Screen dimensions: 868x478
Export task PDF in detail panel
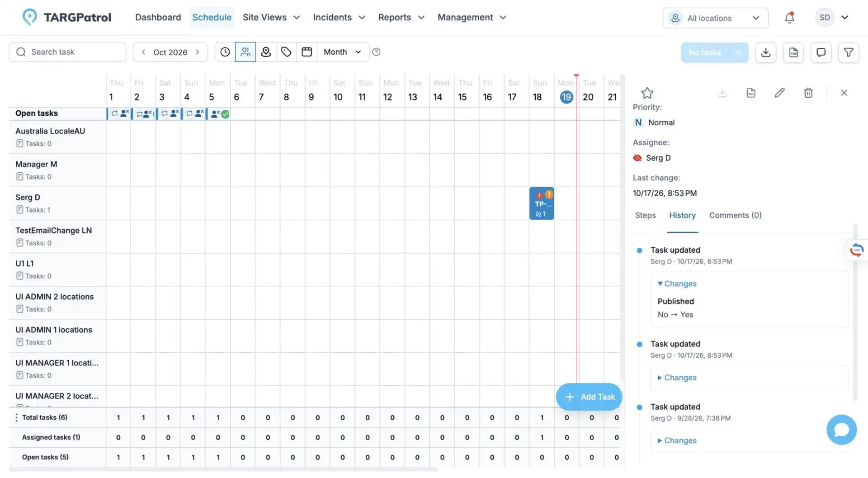click(751, 93)
